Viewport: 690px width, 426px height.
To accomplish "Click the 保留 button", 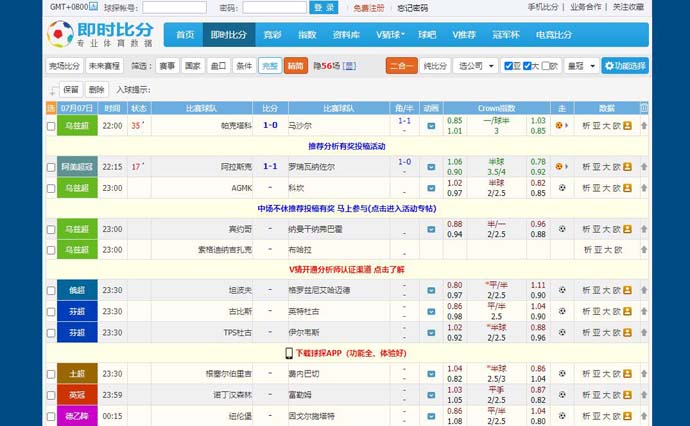I will pos(71,90).
